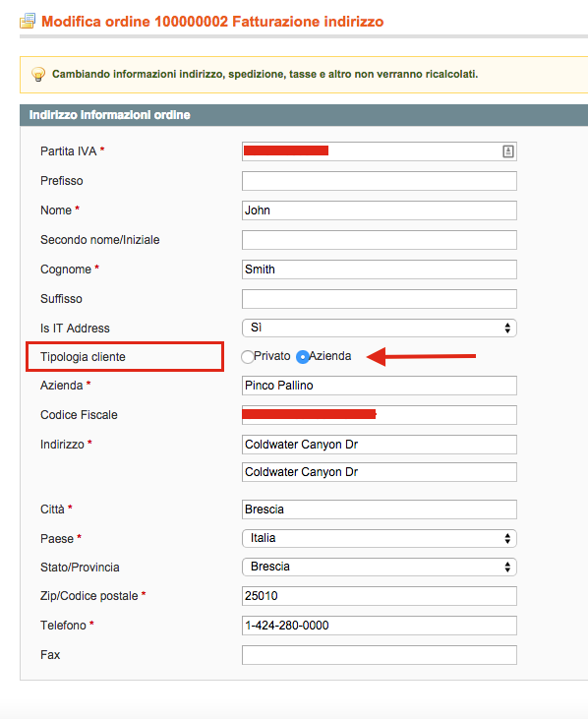The width and height of the screenshot is (588, 719).
Task: Focus the Secondo nome/Iniziale field
Action: pos(380,240)
